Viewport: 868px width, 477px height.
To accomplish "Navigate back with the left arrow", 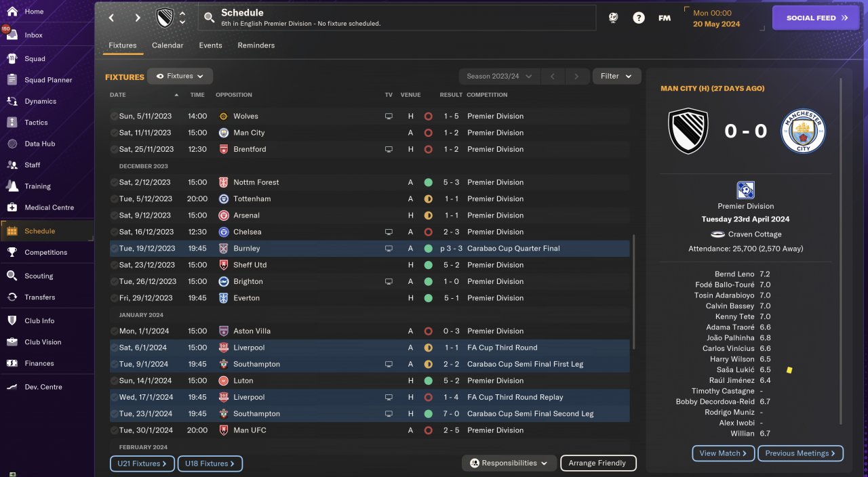I will 112,18.
